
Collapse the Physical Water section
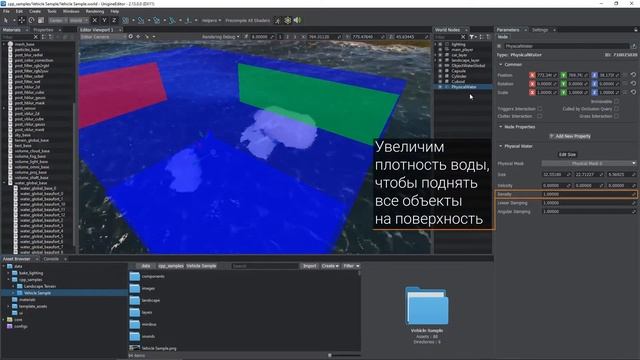tap(501, 146)
